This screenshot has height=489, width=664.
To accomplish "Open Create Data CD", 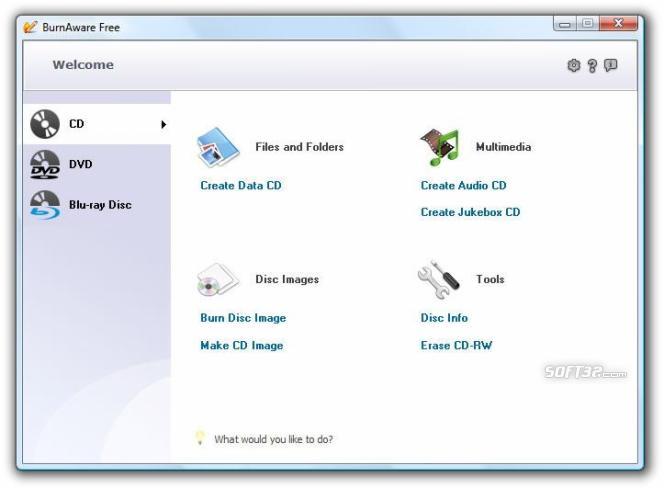I will pyautogui.click(x=241, y=185).
